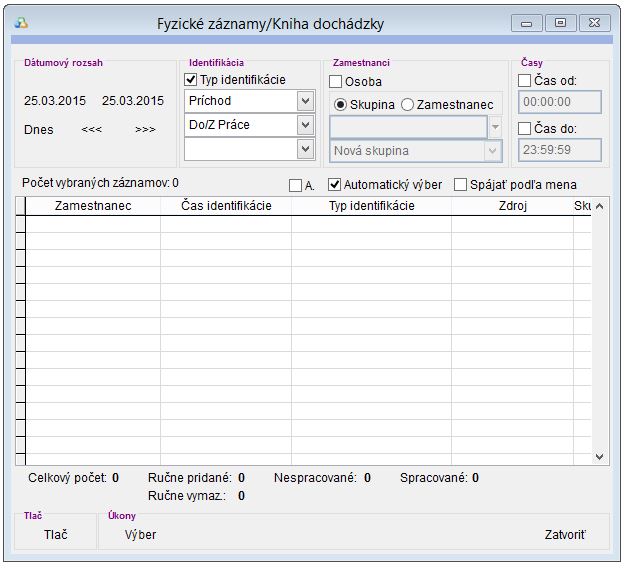Minimize the Fyzické záznamy window
This screenshot has width=625, height=568.
(x=526, y=23)
